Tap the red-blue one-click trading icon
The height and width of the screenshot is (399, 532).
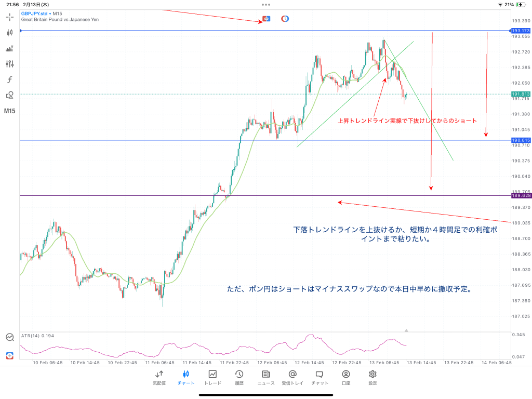(x=267, y=19)
